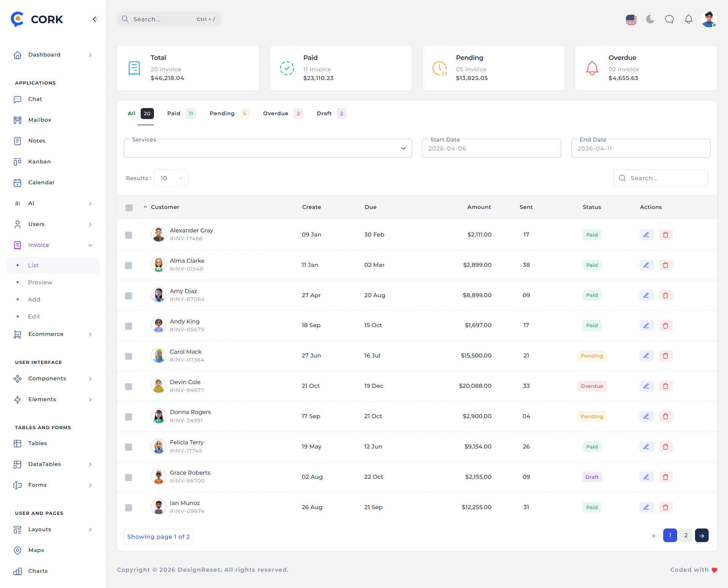
Task: Open the Services dropdown
Action: point(268,149)
